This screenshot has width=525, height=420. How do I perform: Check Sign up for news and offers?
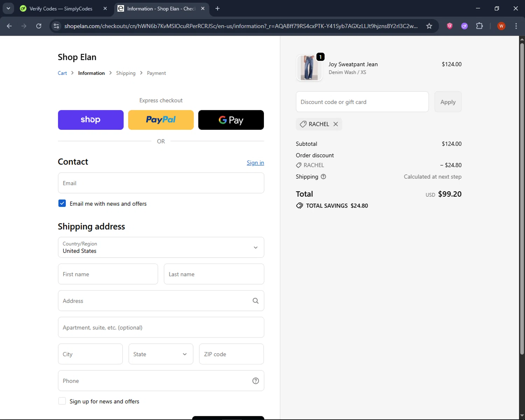62,401
